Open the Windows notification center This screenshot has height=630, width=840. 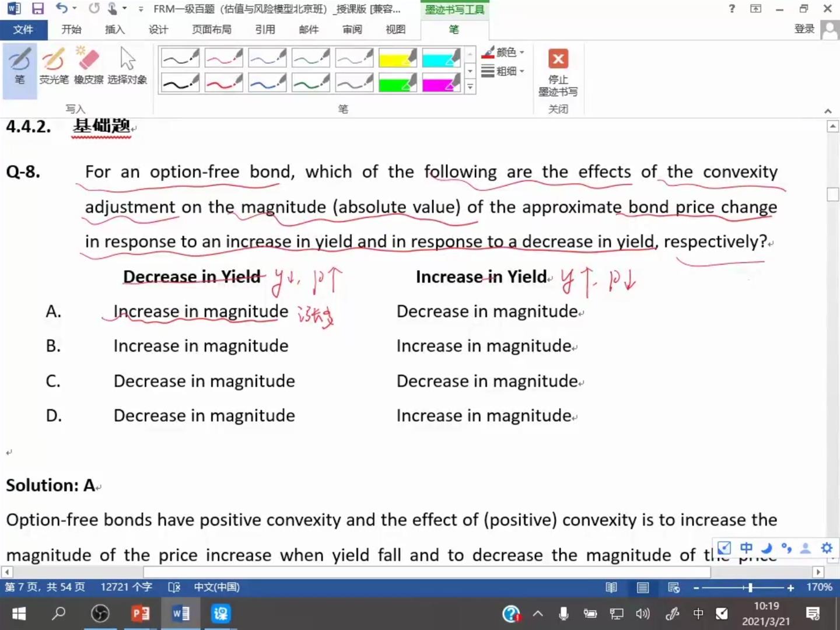(813, 614)
